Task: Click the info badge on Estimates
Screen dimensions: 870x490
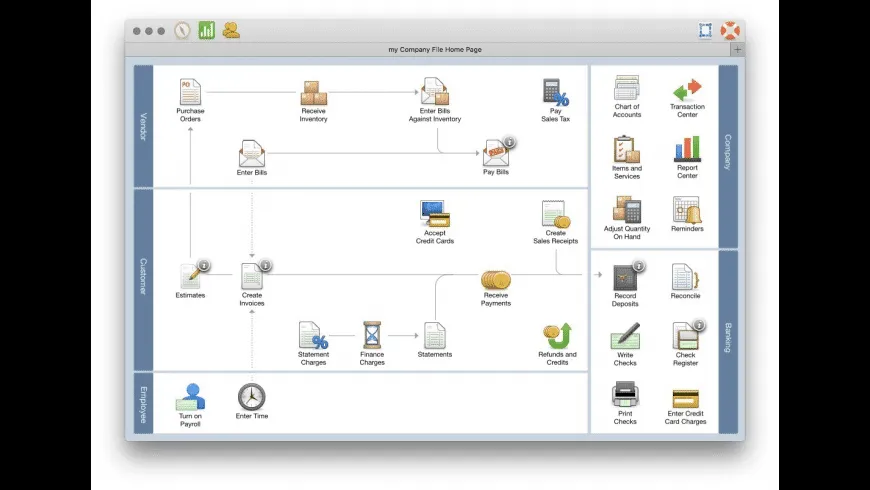Action: pos(204,266)
